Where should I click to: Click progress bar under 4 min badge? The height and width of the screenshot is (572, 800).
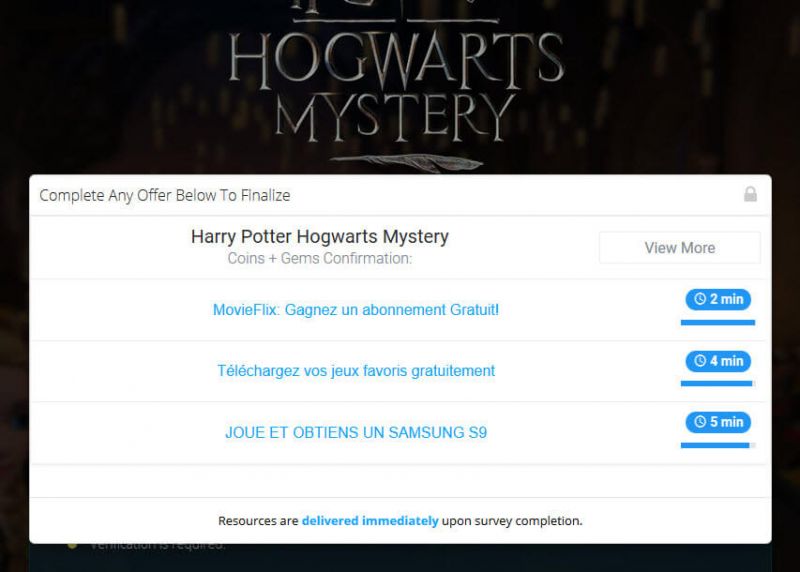click(718, 384)
